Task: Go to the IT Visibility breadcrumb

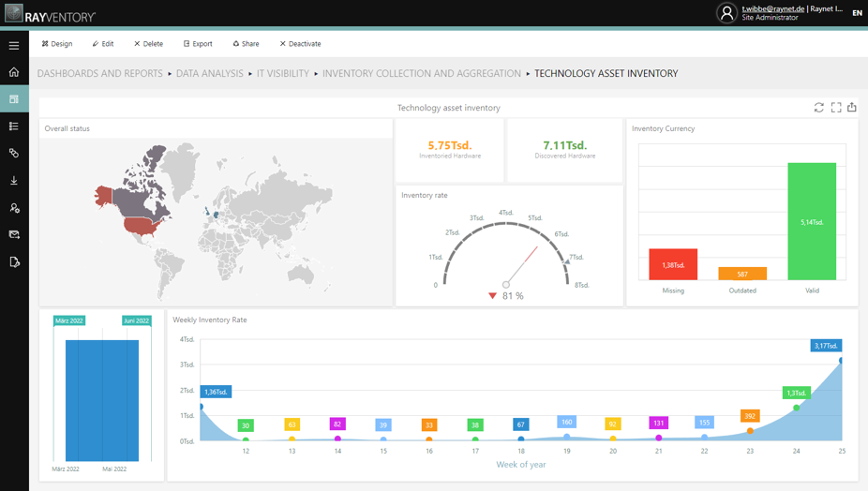Action: pos(282,73)
